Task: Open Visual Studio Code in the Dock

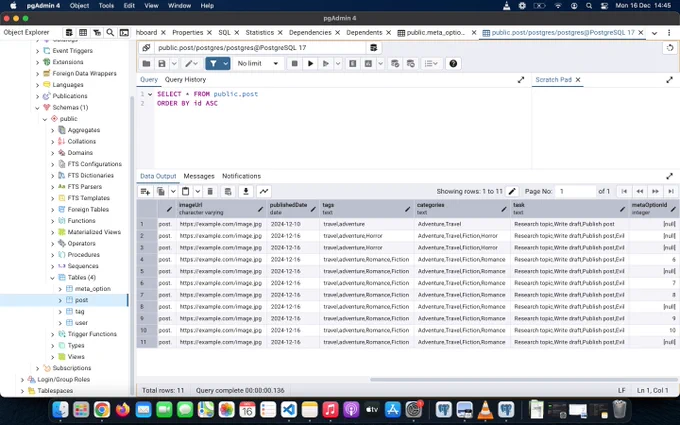Action: (x=289, y=409)
